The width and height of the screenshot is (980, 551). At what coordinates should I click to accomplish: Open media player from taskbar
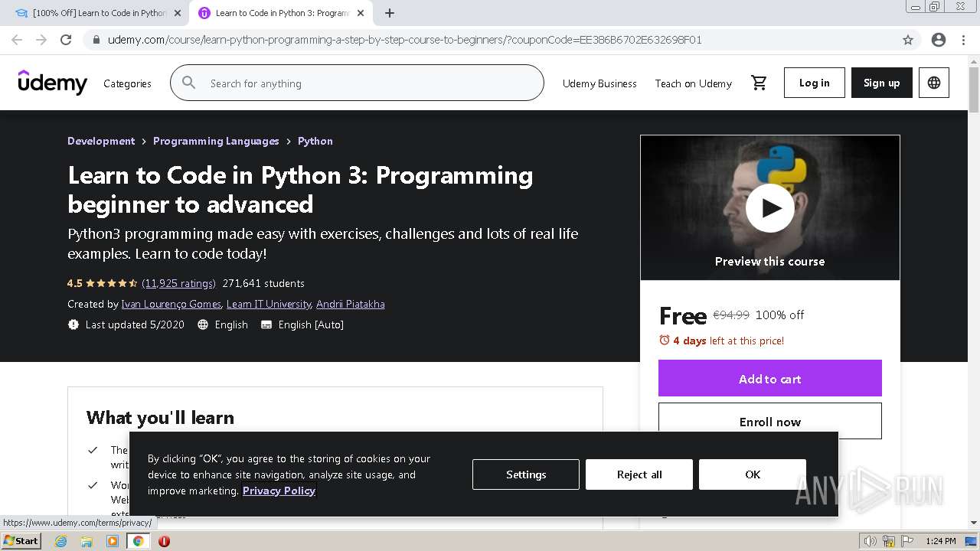[113, 541]
